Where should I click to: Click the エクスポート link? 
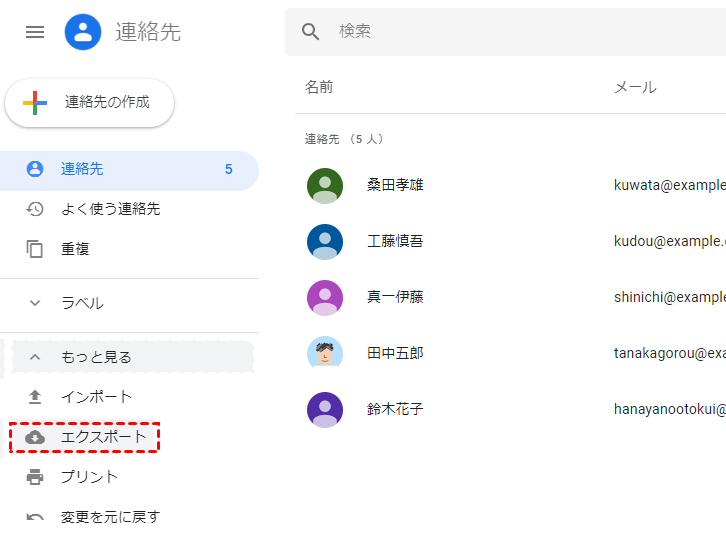[x=104, y=437]
